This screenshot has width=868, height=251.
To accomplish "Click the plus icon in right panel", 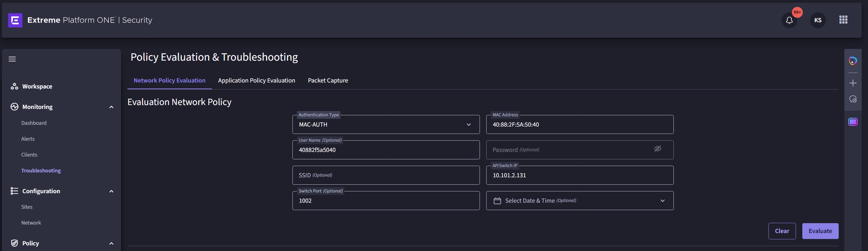I will 853,83.
